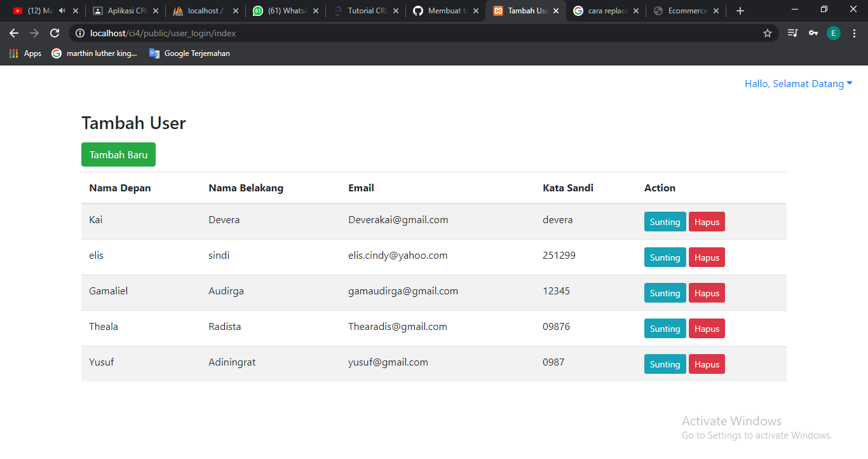The image size is (868, 459).
Task: Open the marthin luther king bookmark
Action: tap(94, 53)
